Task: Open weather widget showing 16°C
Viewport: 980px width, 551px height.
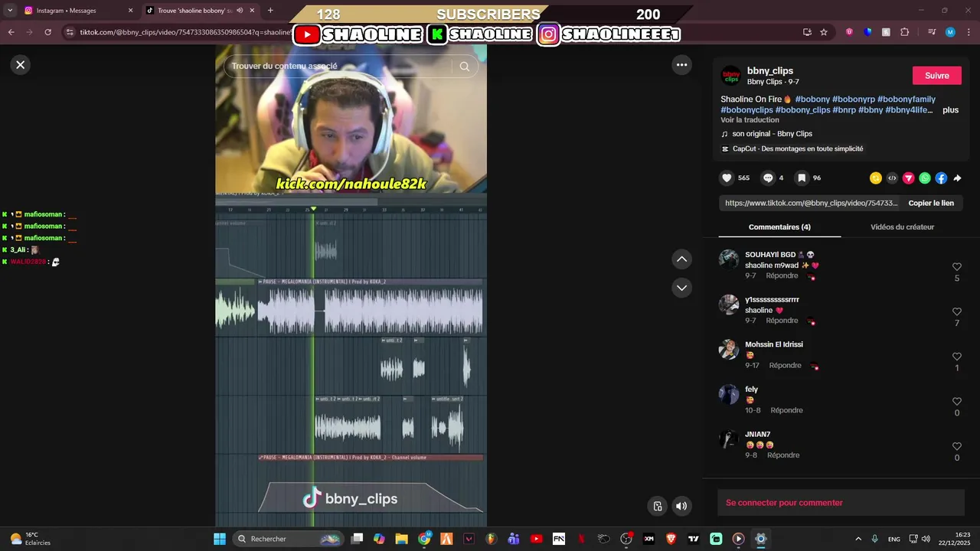Action: (x=31, y=539)
